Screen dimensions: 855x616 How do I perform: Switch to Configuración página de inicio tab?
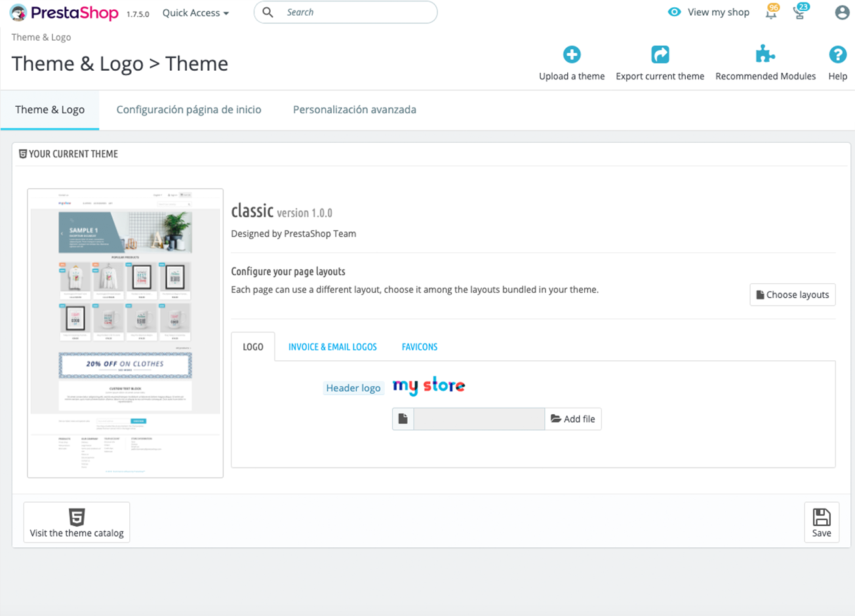click(189, 110)
